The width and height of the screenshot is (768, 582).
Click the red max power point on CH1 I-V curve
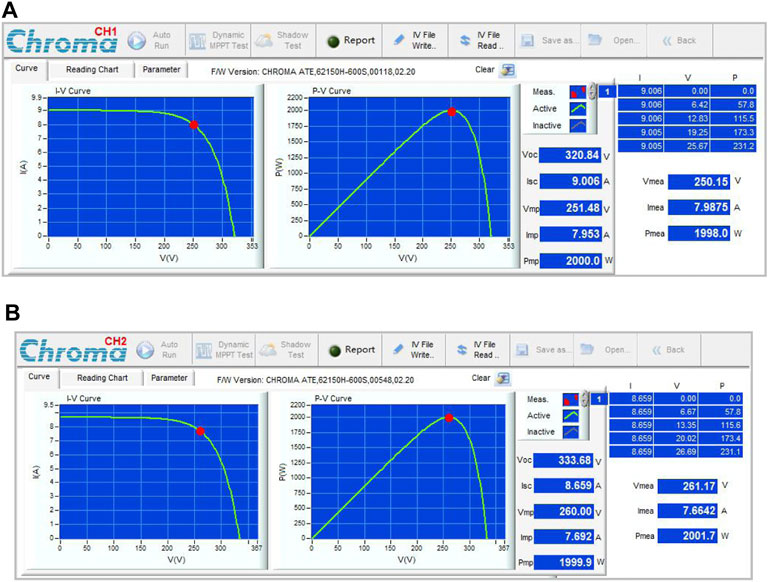click(x=194, y=125)
